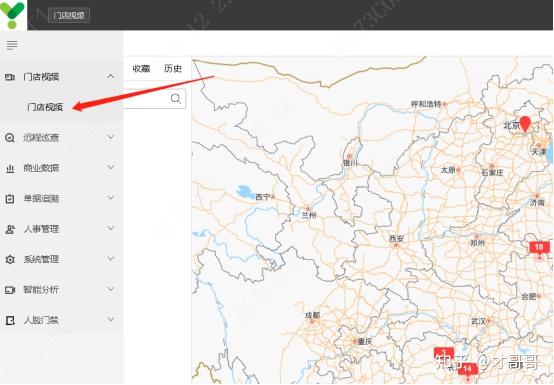The width and height of the screenshot is (554, 385).
Task: Click the 呼和浩特 city label on map
Action: (x=426, y=104)
